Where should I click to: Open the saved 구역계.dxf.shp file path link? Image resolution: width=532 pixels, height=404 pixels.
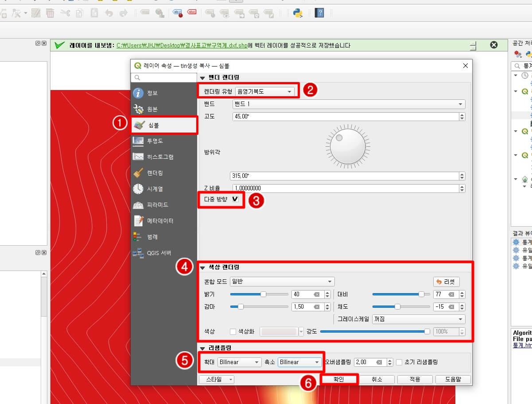click(182, 45)
